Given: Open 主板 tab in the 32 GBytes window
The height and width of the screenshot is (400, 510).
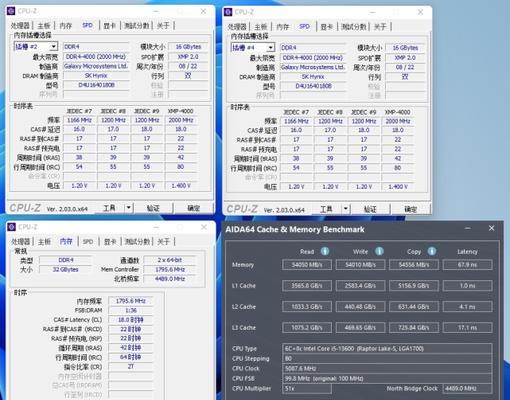Looking at the screenshot, I should click(44, 241).
